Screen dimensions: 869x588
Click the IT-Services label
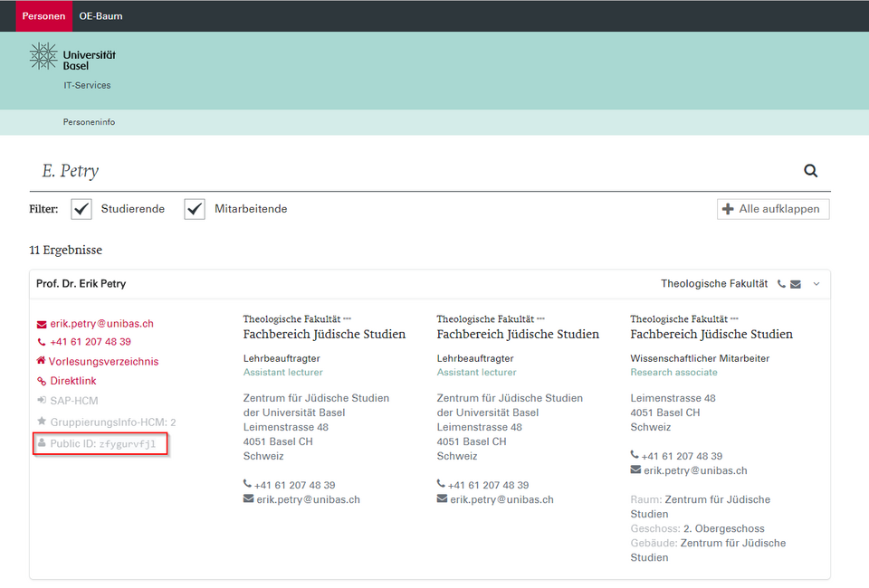click(87, 85)
